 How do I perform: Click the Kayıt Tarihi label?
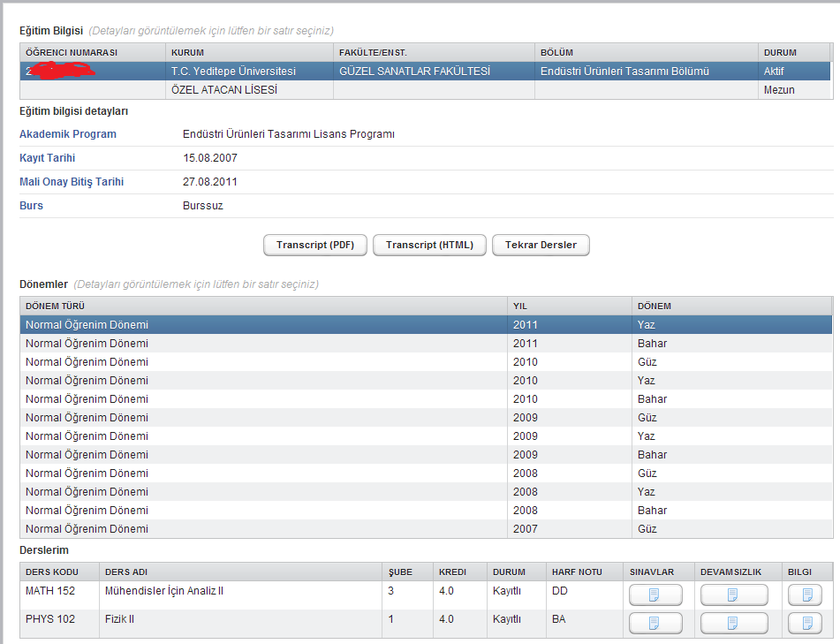(47, 157)
